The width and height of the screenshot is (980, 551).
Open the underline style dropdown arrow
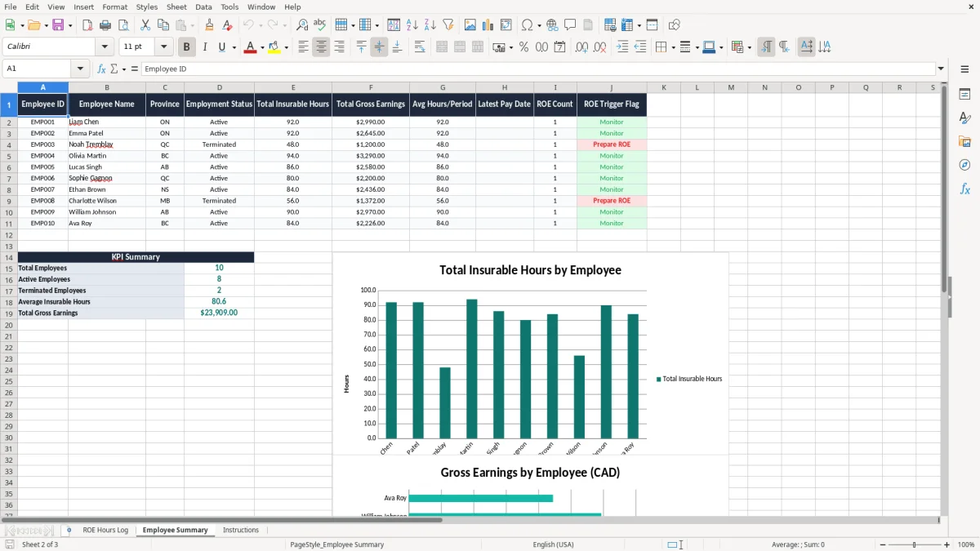[234, 47]
